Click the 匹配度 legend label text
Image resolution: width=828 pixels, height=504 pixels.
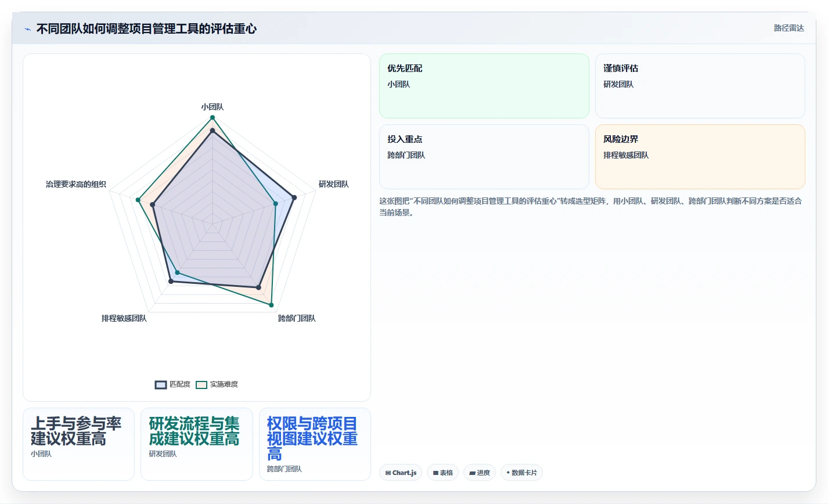[x=180, y=384]
